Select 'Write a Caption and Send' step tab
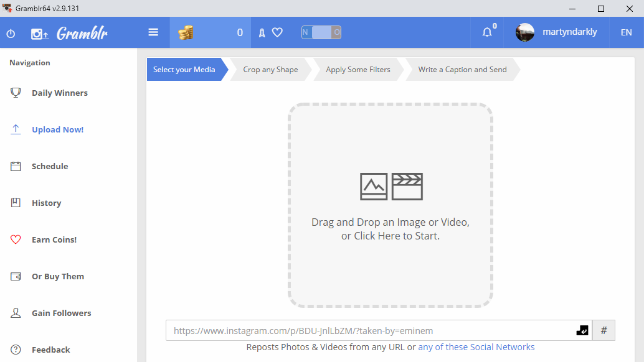 (463, 69)
